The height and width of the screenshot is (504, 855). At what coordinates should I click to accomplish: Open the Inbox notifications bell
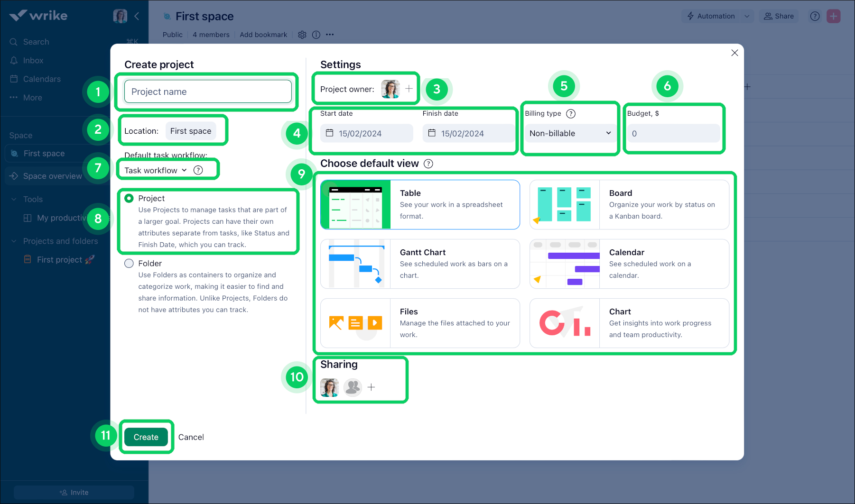33,60
